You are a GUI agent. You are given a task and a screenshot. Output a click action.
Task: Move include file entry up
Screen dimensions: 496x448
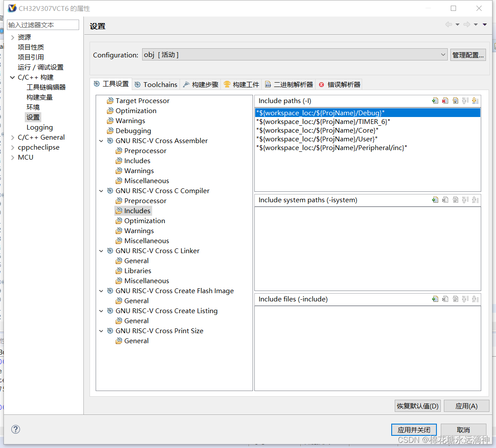(x=465, y=299)
